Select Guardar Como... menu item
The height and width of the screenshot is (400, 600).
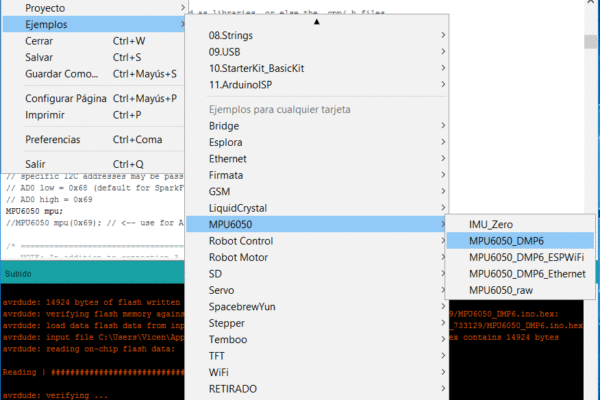(x=94, y=73)
